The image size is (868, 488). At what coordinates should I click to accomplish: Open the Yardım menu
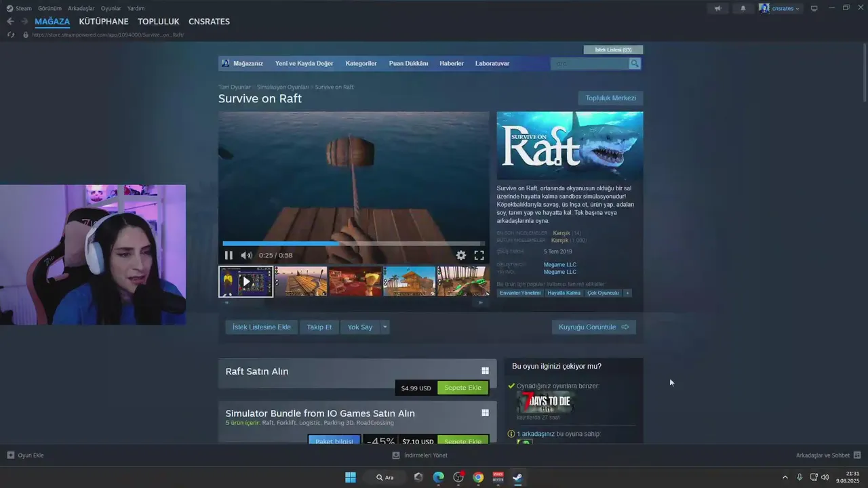[x=136, y=8]
